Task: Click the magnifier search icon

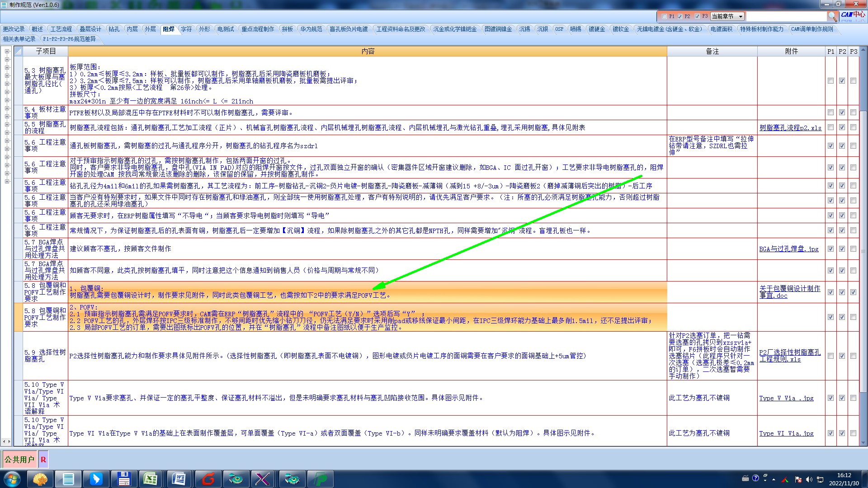Action: [x=832, y=16]
